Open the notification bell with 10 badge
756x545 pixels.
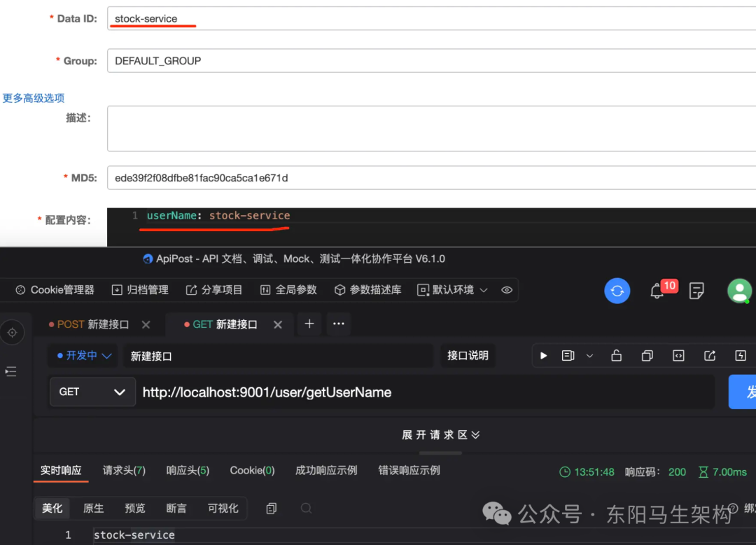(657, 291)
